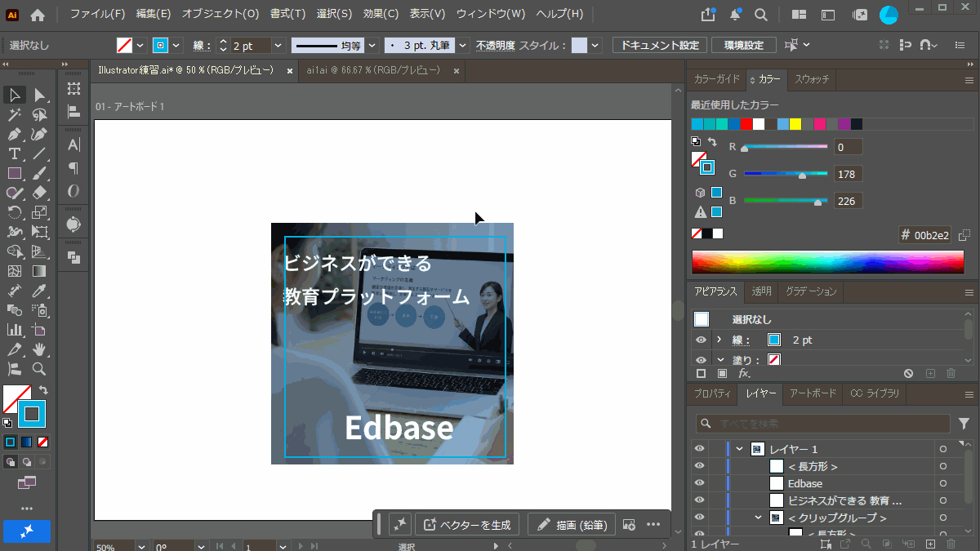Collapse the レイヤー 1 layer tree

[739, 449]
